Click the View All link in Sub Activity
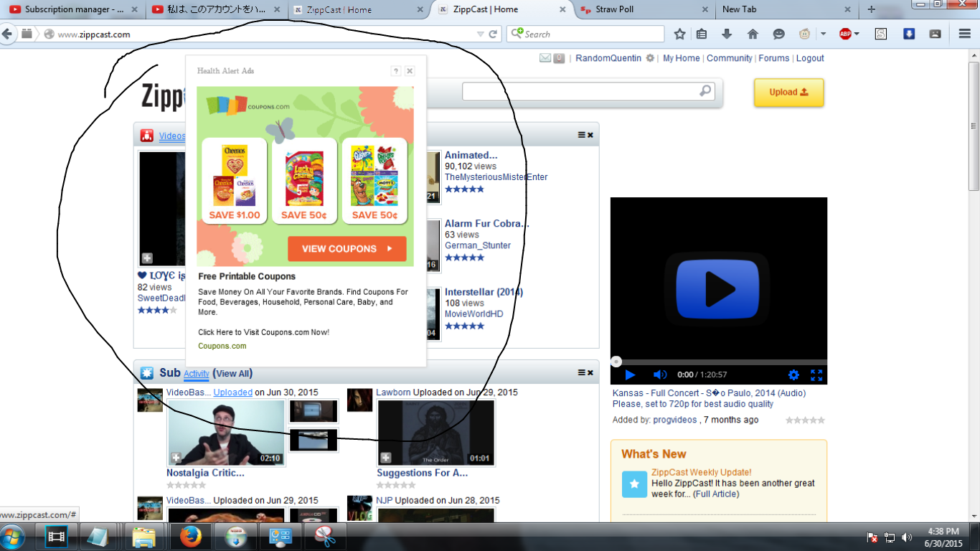Screen dimensions: 980x551 [232, 373]
